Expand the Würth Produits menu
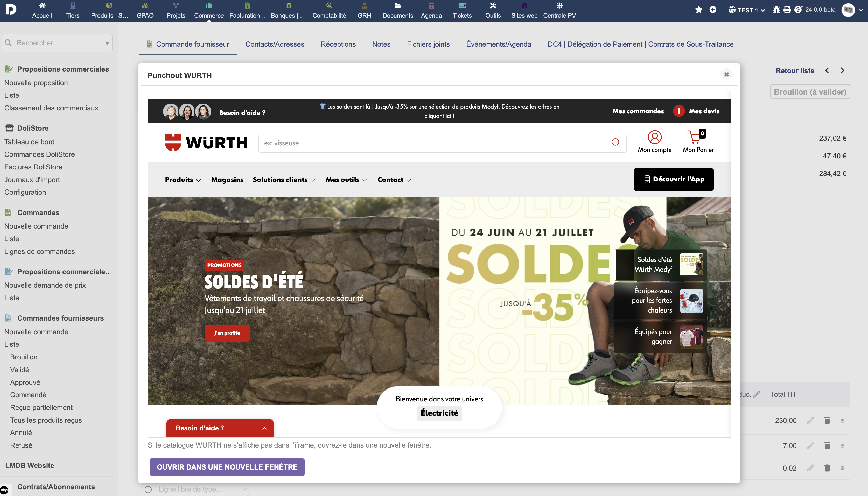Viewport: 868px width, 496px height. coord(183,180)
